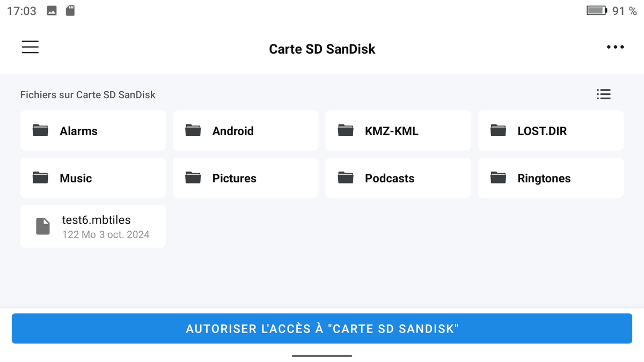Tap the clock showing 17:03
The image size is (644, 362).
(x=21, y=11)
